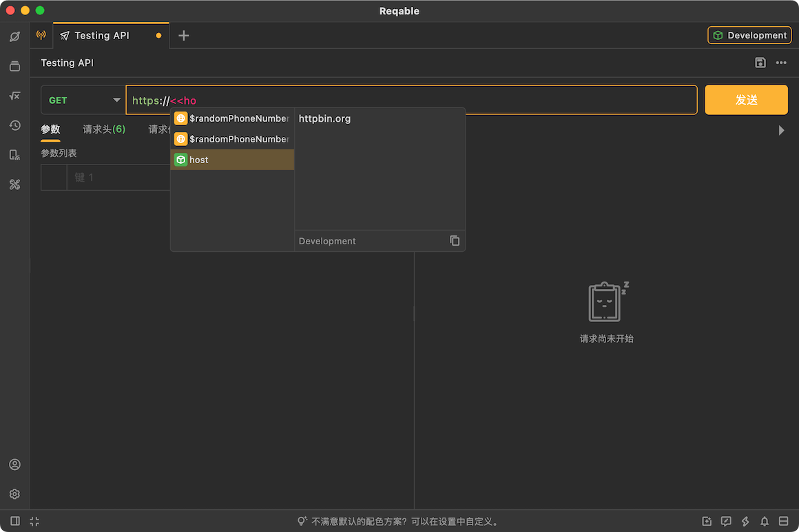Expand the collapsed response panel arrow
799x532 pixels.
[x=781, y=130]
